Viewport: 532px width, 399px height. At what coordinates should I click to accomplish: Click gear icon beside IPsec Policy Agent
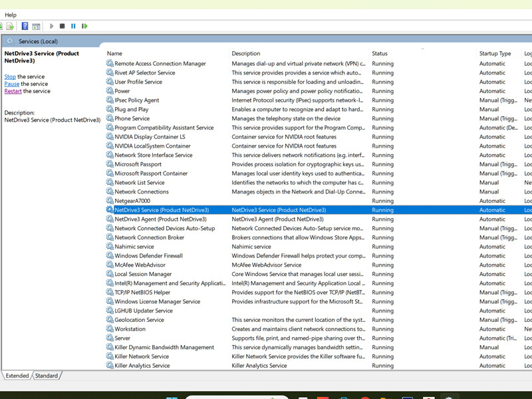click(x=110, y=100)
